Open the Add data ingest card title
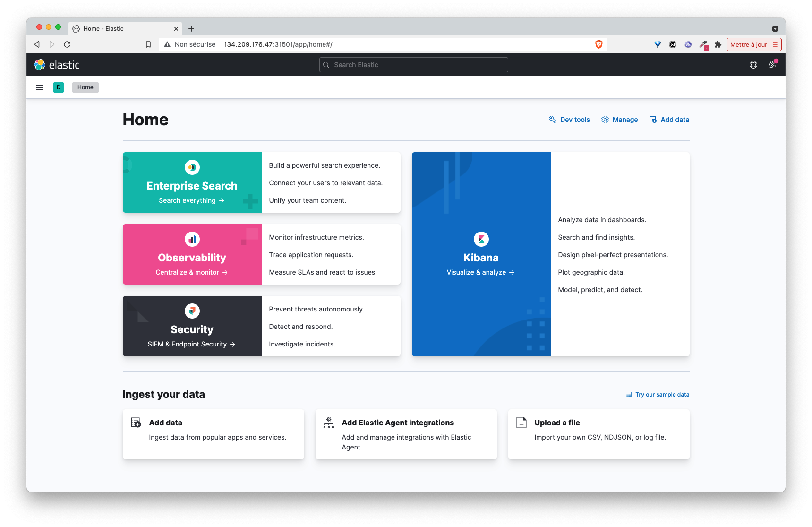Image resolution: width=812 pixels, height=527 pixels. pyautogui.click(x=166, y=423)
